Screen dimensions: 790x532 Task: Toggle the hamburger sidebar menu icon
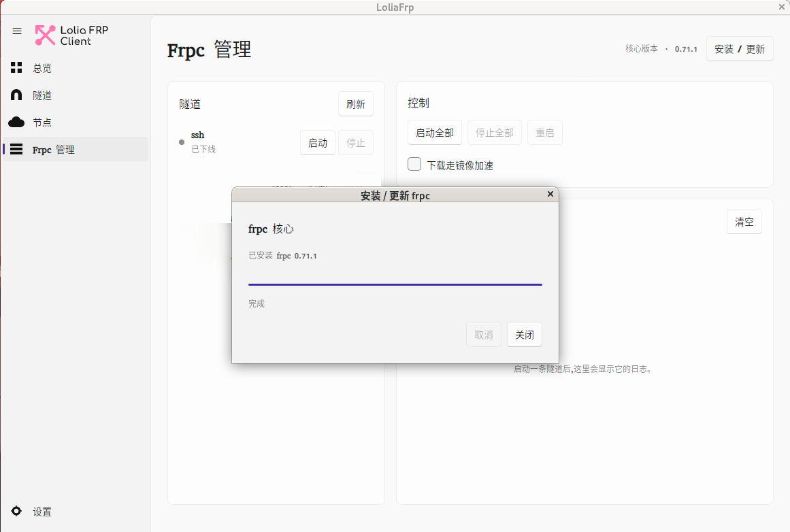[17, 31]
